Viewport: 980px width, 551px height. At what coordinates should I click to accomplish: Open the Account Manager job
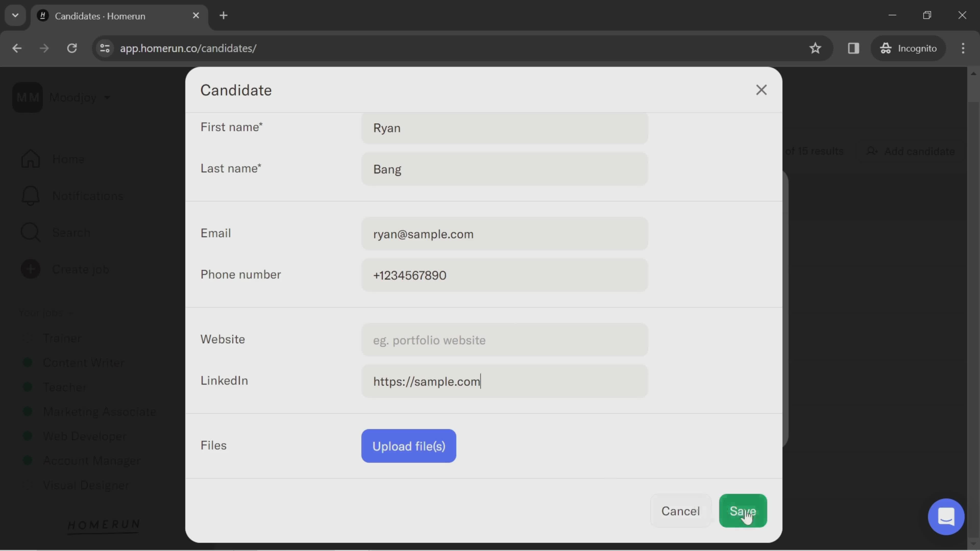click(x=92, y=461)
